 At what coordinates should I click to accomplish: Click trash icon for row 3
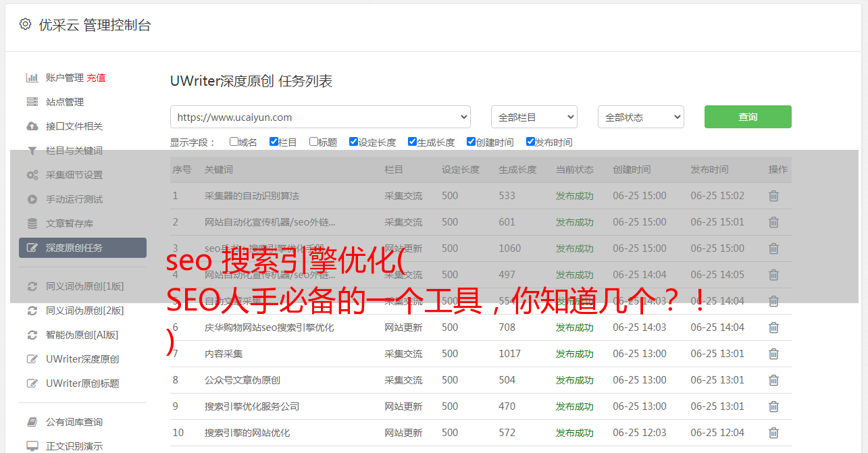point(774,248)
